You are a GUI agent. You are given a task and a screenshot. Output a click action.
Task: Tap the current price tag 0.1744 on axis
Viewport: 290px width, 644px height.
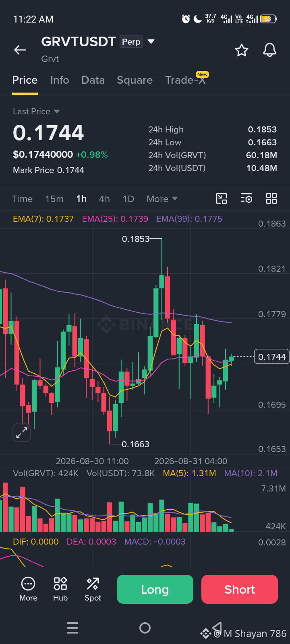[272, 357]
